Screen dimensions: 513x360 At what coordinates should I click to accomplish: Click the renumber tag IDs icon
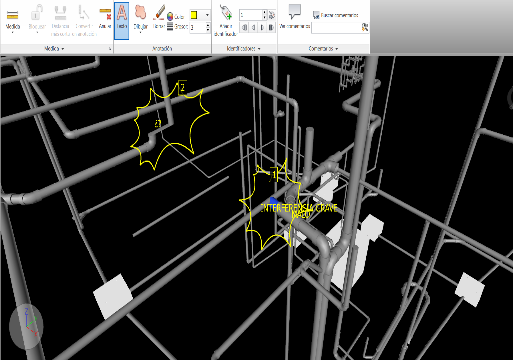tap(272, 15)
